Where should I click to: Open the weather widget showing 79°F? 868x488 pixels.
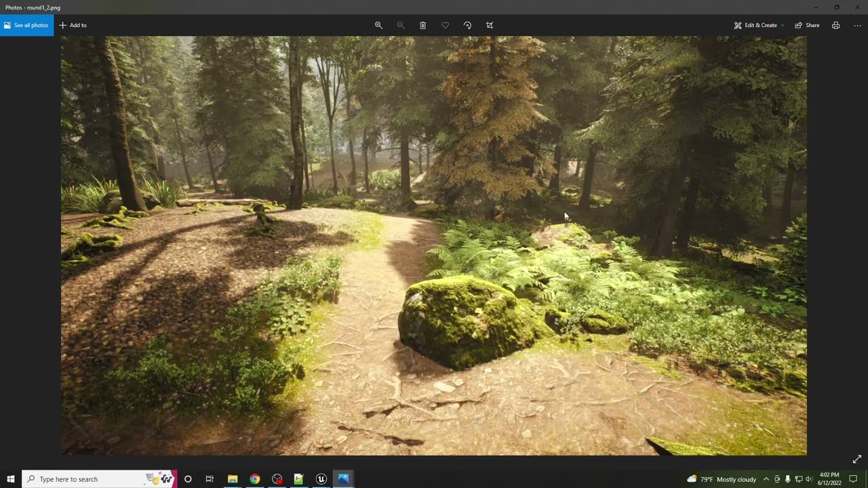tap(722, 479)
